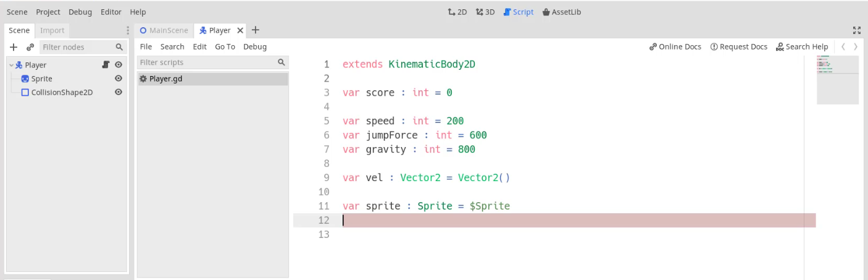The height and width of the screenshot is (280, 868).
Task: Open the script editor File menu
Action: [146, 46]
